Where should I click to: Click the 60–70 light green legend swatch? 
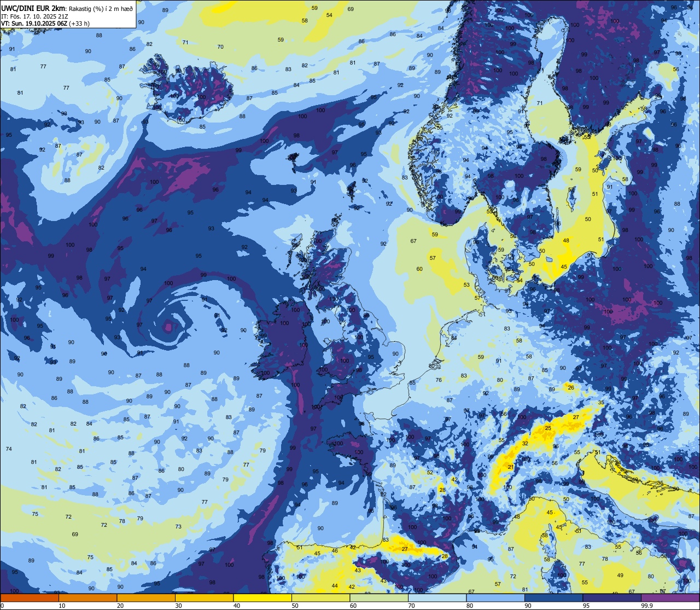click(x=379, y=597)
